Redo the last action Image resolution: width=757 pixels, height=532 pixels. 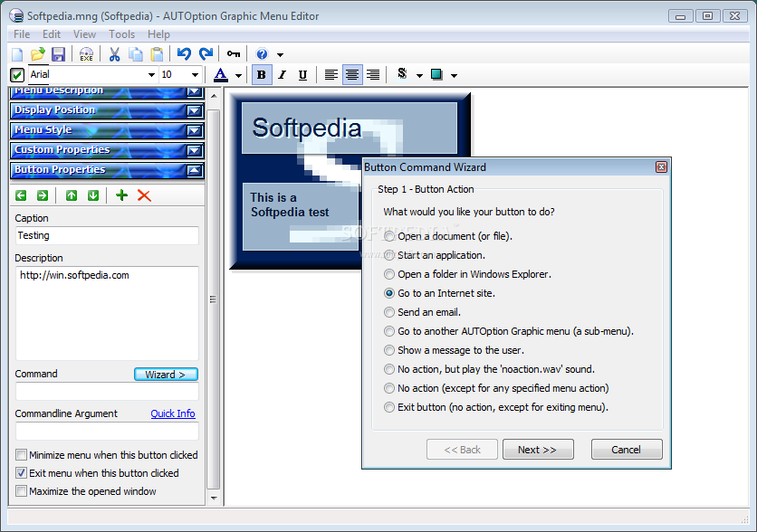click(x=206, y=54)
